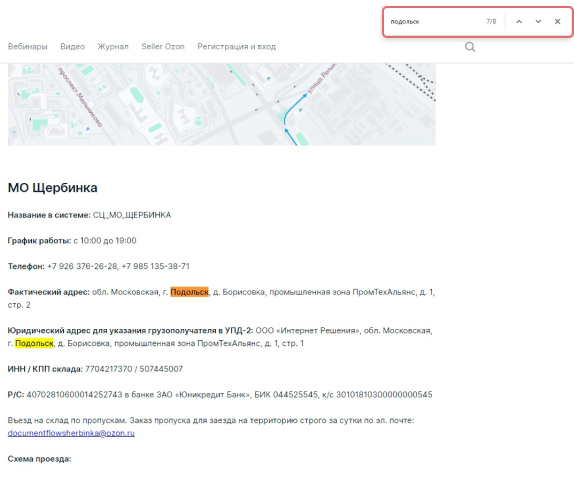Open the Журнал section
The image size is (574, 483).
[x=113, y=47]
